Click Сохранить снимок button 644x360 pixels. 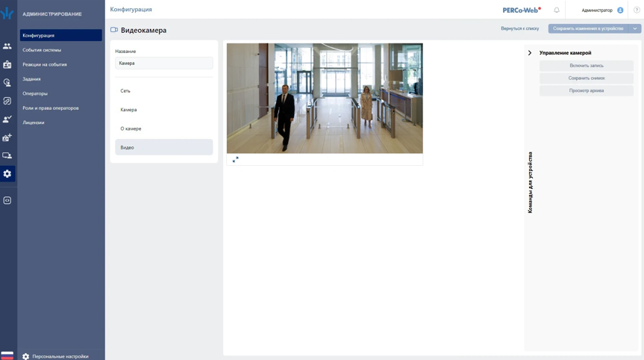586,78
